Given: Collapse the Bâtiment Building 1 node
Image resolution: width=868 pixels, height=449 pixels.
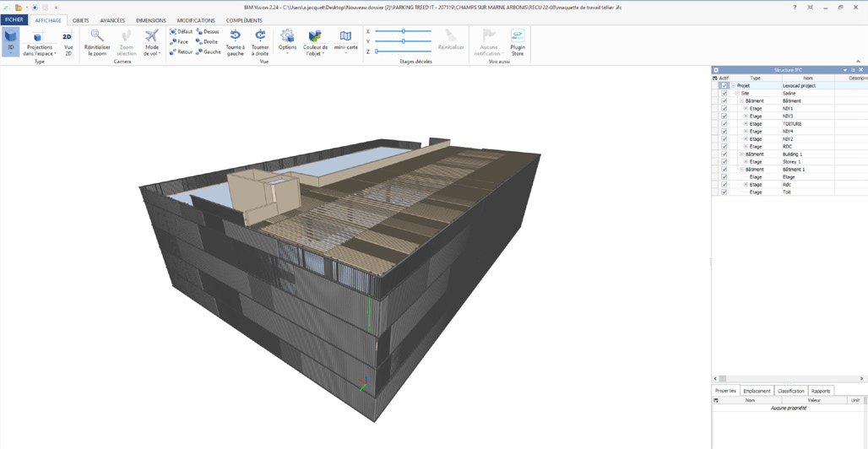Looking at the screenshot, I should [x=741, y=154].
